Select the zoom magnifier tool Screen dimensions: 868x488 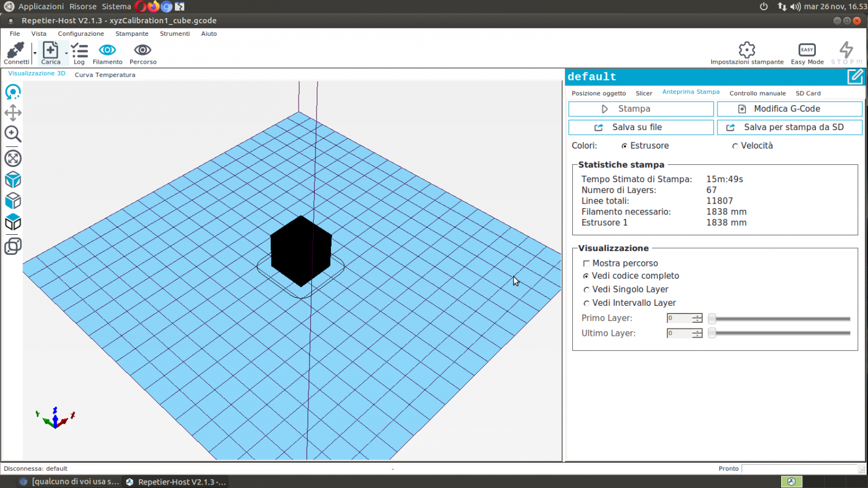[13, 134]
